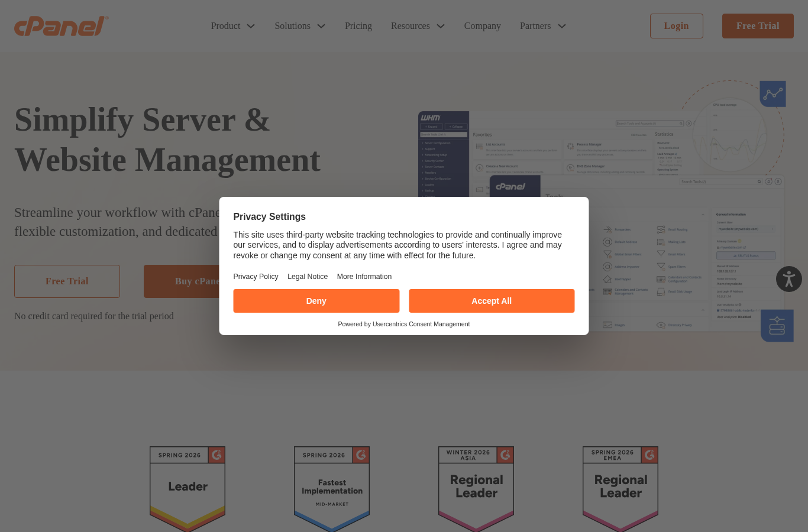Start a Free Trial from the header
Screen dimensions: 808x532
point(758,26)
